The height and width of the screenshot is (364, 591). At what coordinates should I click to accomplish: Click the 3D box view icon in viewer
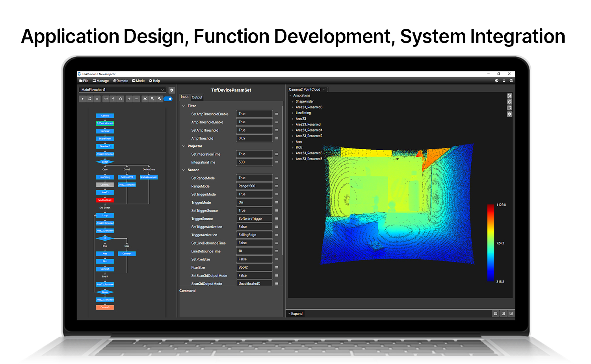(509, 108)
